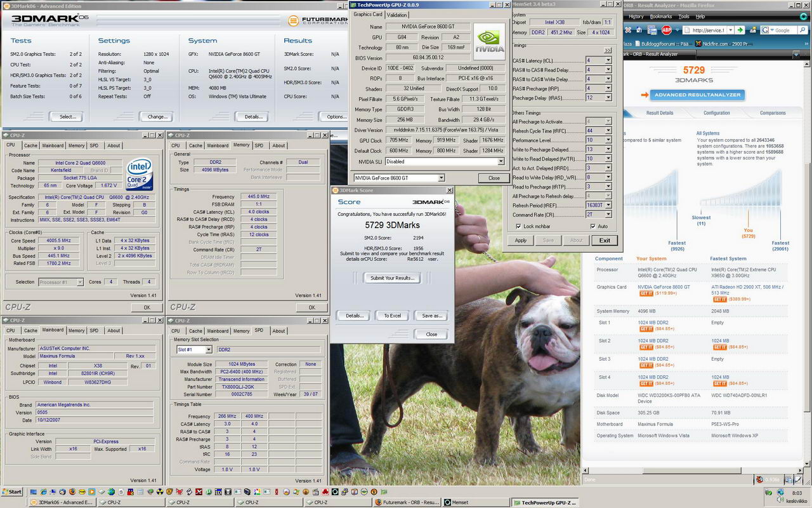Open Refresh Period (tREF) dropdown
The width and height of the screenshot is (812, 508).
[x=608, y=206]
